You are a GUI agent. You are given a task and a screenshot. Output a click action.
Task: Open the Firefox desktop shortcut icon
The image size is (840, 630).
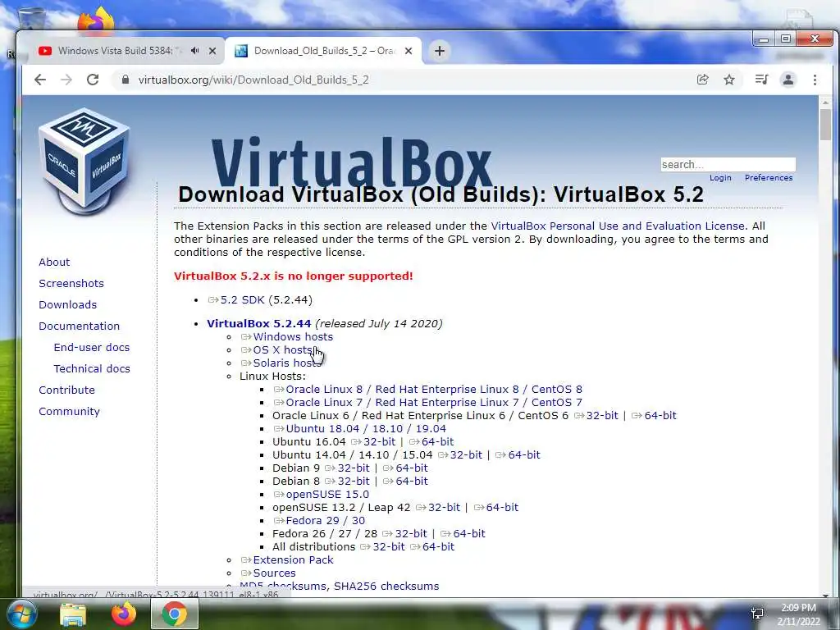click(97, 21)
